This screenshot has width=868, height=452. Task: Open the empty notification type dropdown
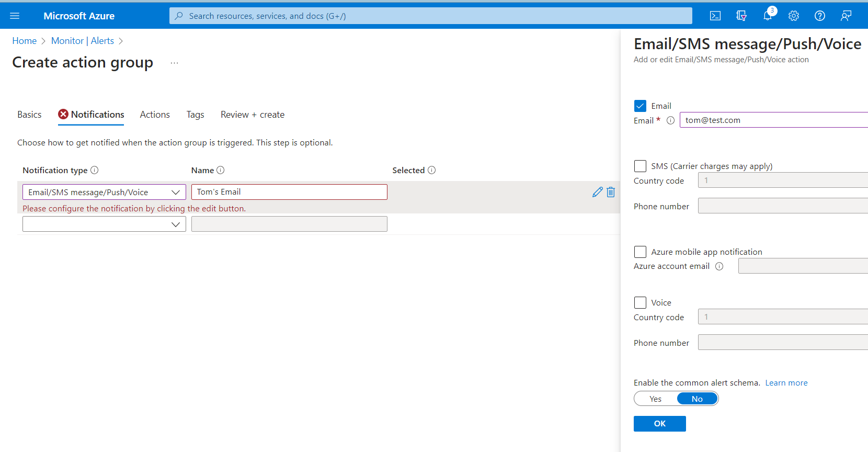click(x=104, y=224)
